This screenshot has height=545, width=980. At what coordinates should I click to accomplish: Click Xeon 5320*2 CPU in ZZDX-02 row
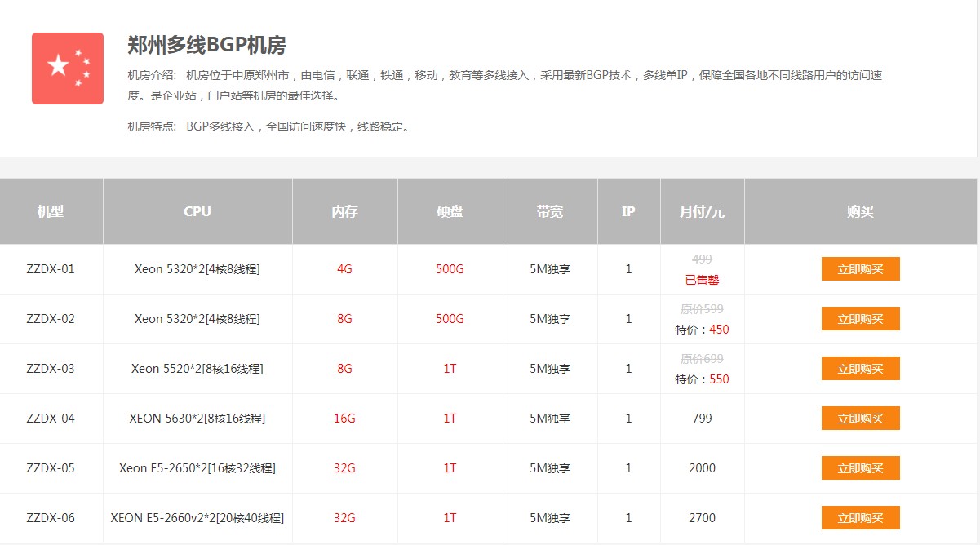[197, 319]
